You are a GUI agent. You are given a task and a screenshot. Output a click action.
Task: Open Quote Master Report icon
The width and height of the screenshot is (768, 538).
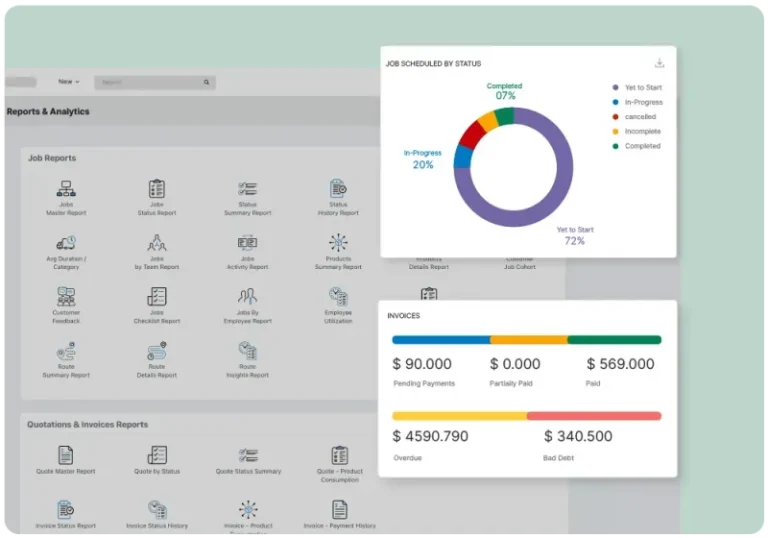click(67, 456)
